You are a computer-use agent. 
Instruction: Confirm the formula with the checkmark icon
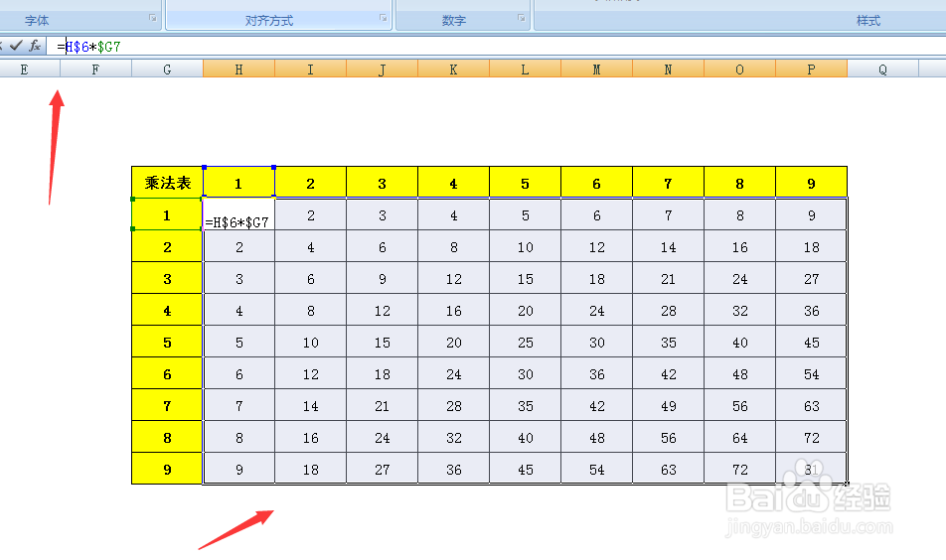(x=16, y=46)
